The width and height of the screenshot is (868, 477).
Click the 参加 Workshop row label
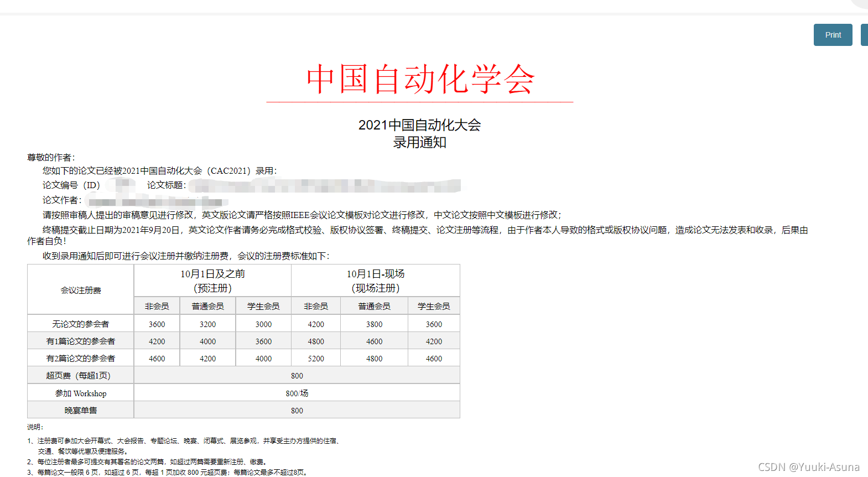pyautogui.click(x=81, y=393)
